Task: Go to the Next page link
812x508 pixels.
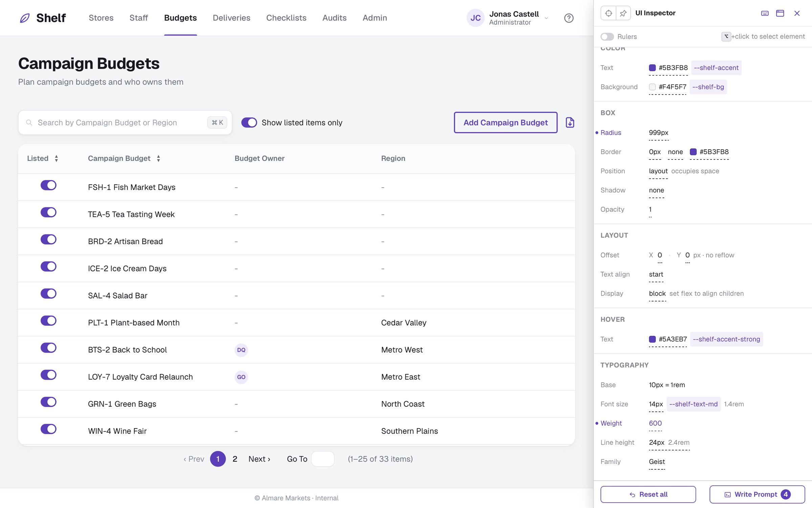Action: click(259, 459)
